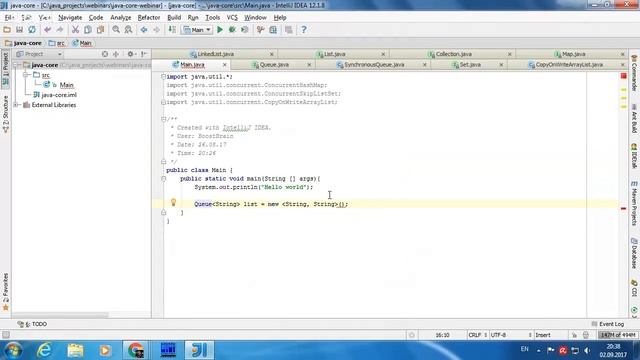This screenshot has width=640, height=360.
Task: Close the Main.java tab
Action: pyautogui.click(x=224, y=65)
